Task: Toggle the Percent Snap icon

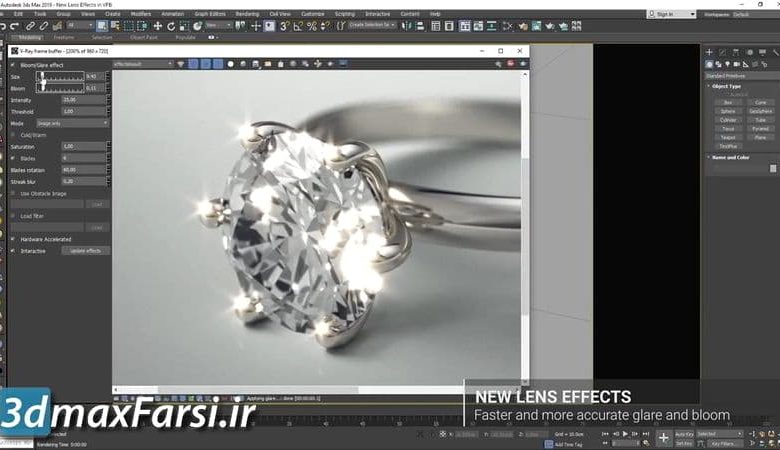Action: (x=312, y=26)
